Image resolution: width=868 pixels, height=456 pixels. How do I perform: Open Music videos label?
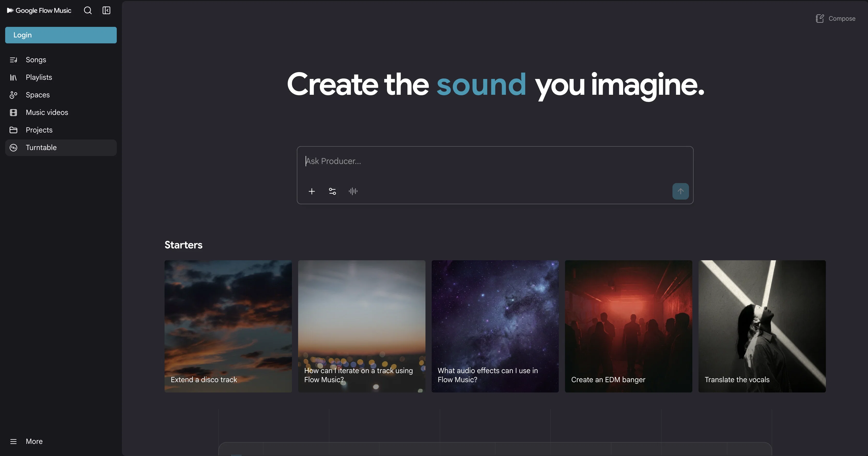[x=47, y=113]
